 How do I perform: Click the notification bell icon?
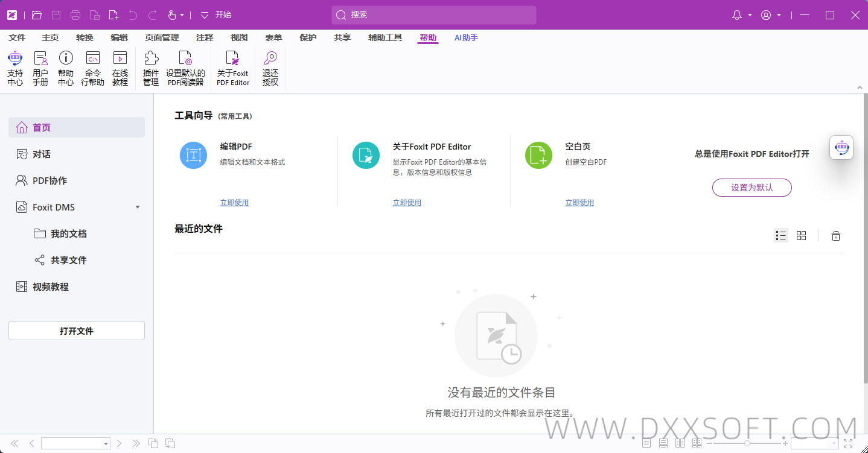click(737, 15)
